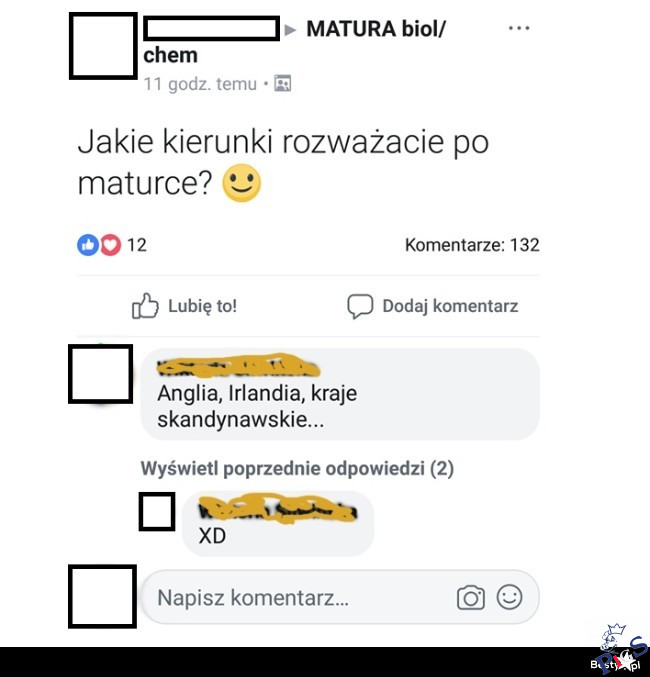The height and width of the screenshot is (677, 650).
Task: Open the emoji picker smiley icon
Action: pos(510,597)
